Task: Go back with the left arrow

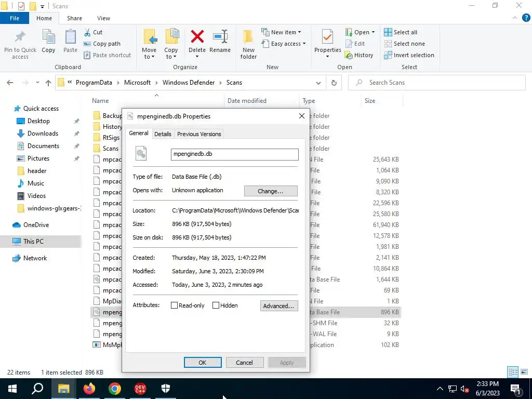Action: click(x=10, y=83)
